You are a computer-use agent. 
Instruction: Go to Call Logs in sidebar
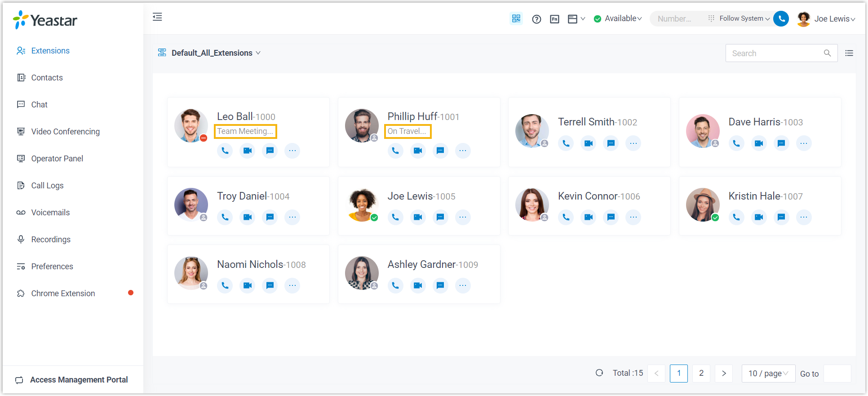point(47,186)
